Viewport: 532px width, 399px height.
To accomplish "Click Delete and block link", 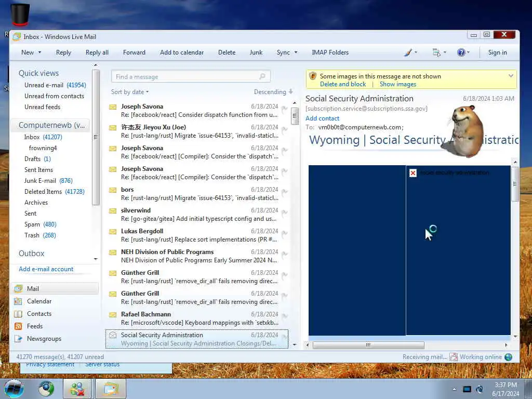I will 343,84.
